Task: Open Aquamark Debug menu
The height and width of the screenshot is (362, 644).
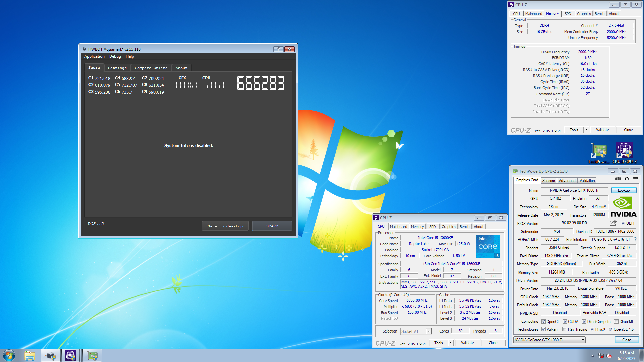Action: [115, 56]
